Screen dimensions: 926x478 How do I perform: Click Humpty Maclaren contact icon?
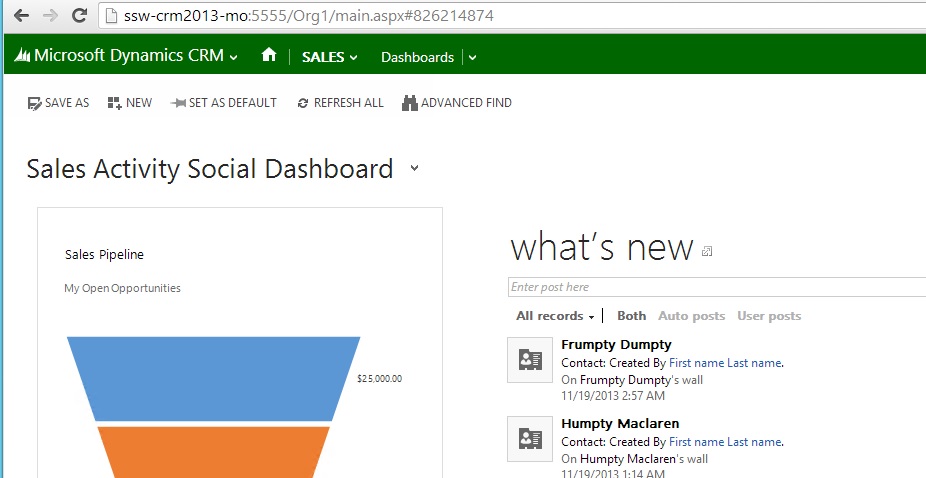pyautogui.click(x=529, y=438)
